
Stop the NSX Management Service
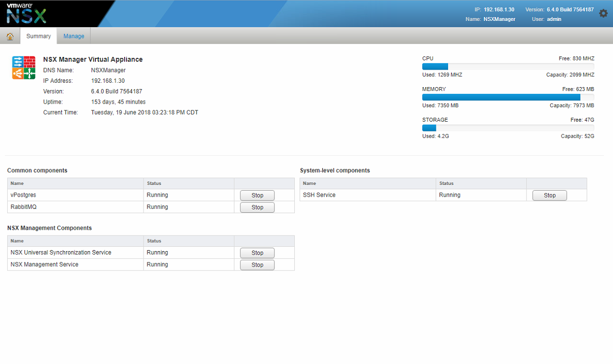(257, 265)
